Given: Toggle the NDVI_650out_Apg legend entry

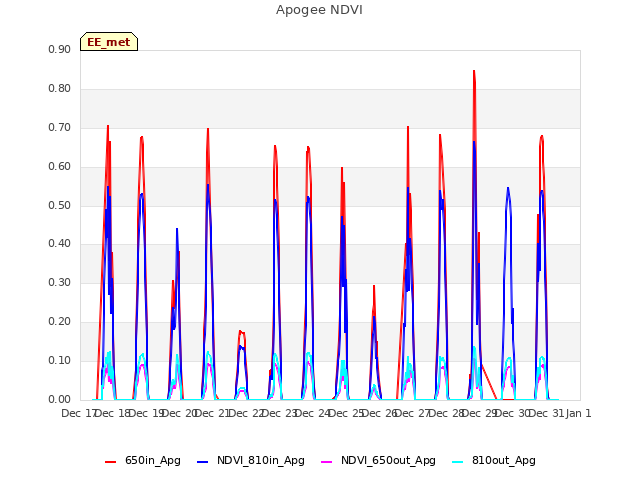Looking at the screenshot, I should click(x=378, y=460).
